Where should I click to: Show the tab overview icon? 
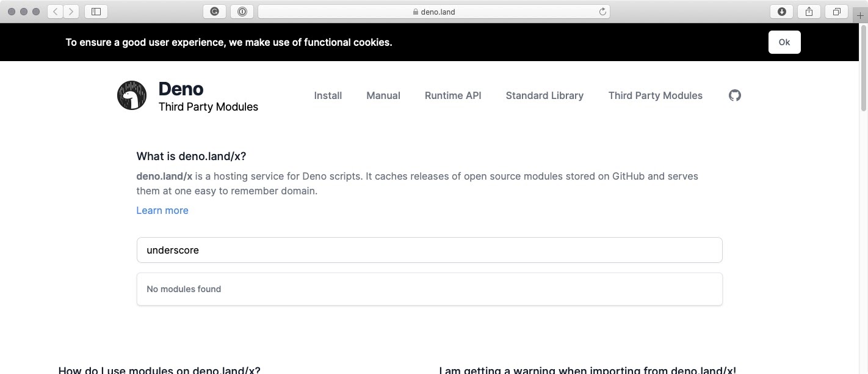[x=837, y=11]
